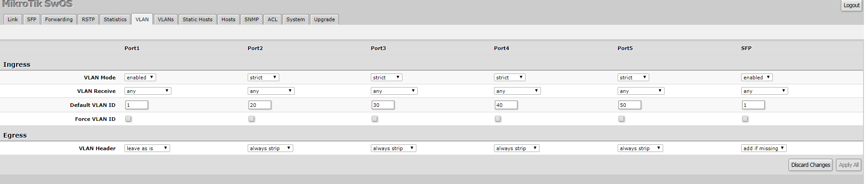
Task: Open SFP VLAN Header dropdown
Action: tap(764, 148)
